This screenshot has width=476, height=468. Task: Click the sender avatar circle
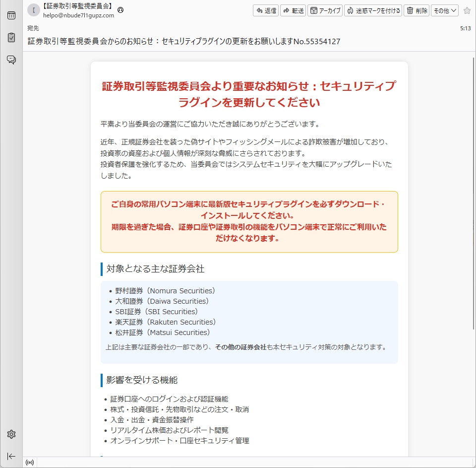pos(33,10)
